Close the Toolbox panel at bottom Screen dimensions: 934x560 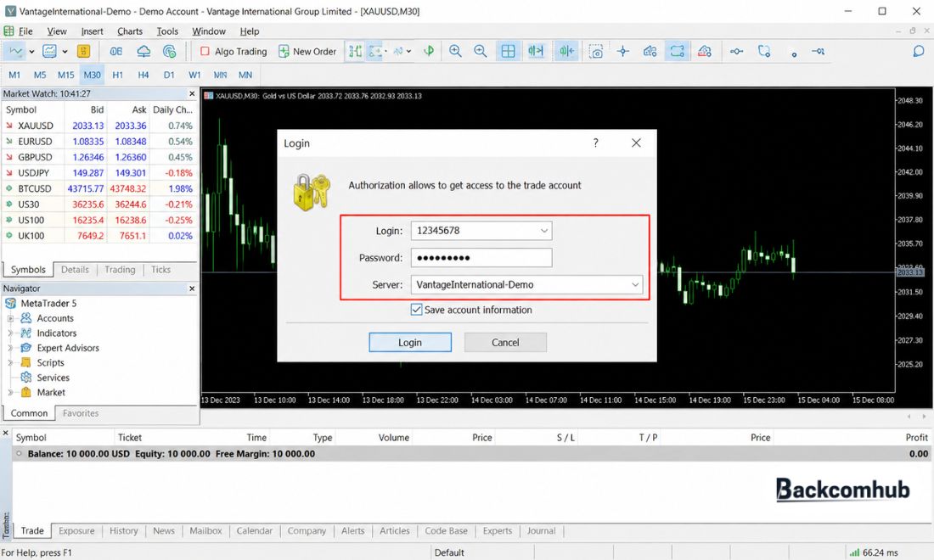(x=5, y=433)
